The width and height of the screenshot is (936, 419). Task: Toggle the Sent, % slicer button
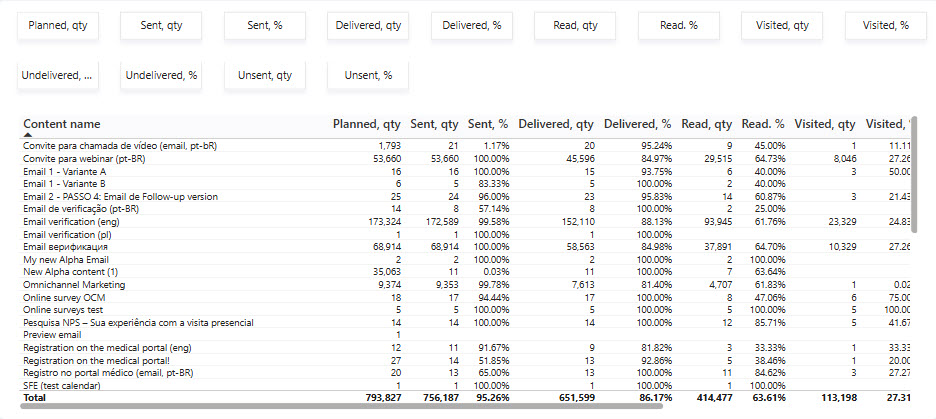(x=265, y=26)
